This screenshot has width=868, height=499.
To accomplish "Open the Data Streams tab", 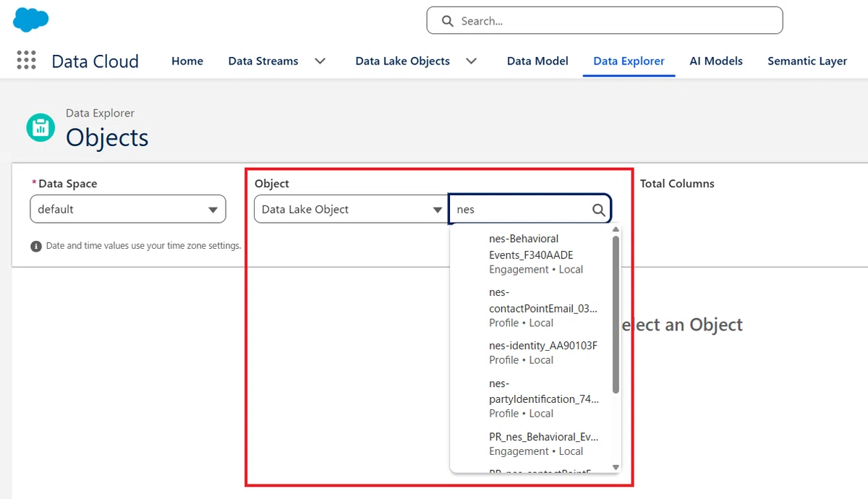I will (263, 61).
